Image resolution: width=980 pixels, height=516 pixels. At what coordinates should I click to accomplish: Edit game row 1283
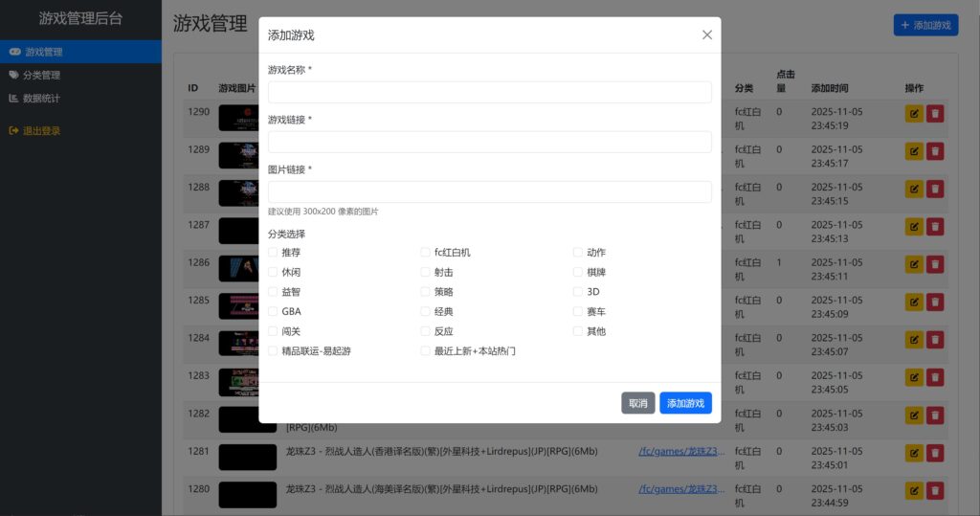click(x=914, y=378)
